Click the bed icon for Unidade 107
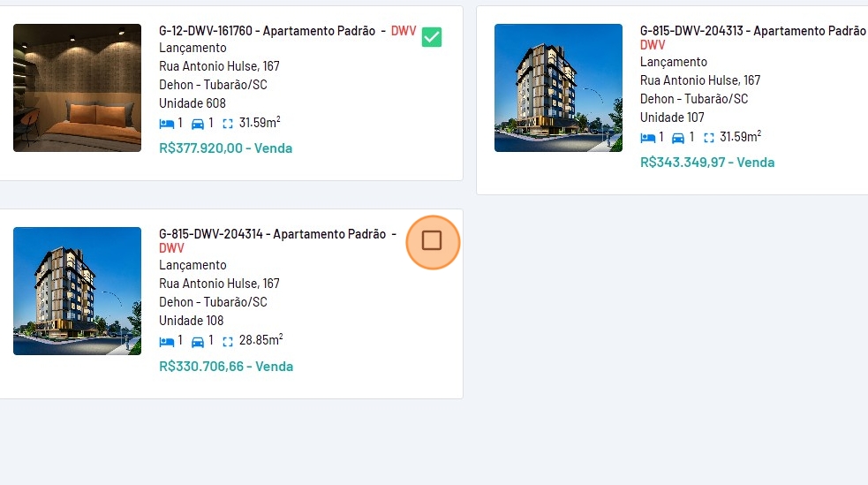Image resolution: width=868 pixels, height=485 pixels. coord(648,137)
